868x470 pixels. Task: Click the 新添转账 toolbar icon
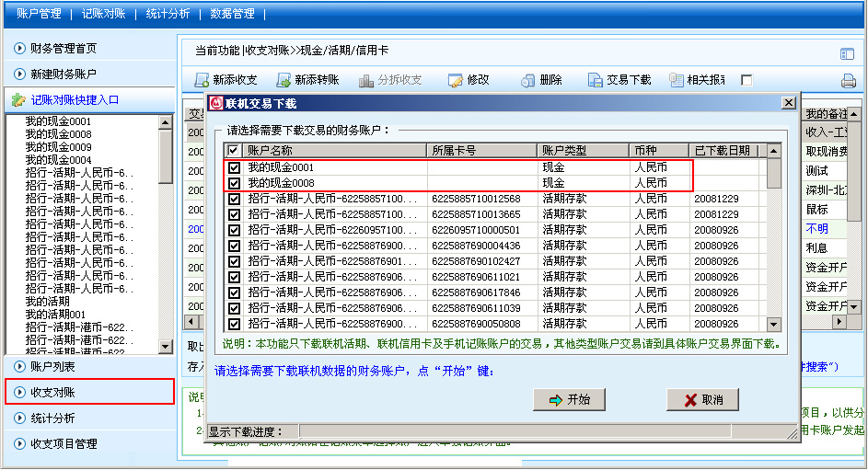284,80
